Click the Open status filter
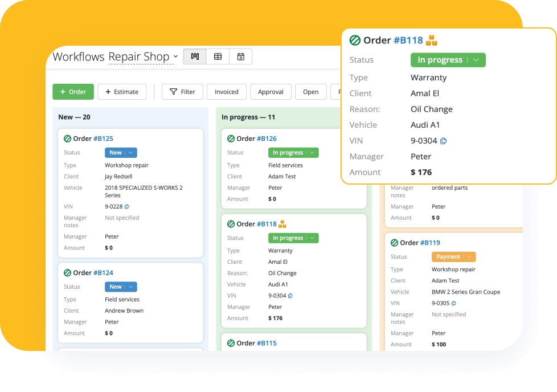Screen dimensions: 557x392 [x=310, y=91]
